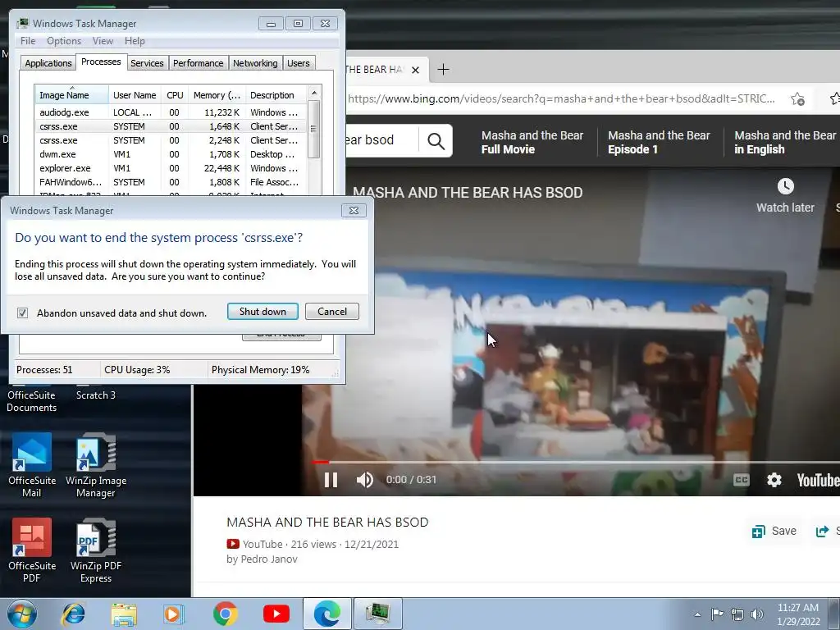Sort processes by Description column

point(276,95)
